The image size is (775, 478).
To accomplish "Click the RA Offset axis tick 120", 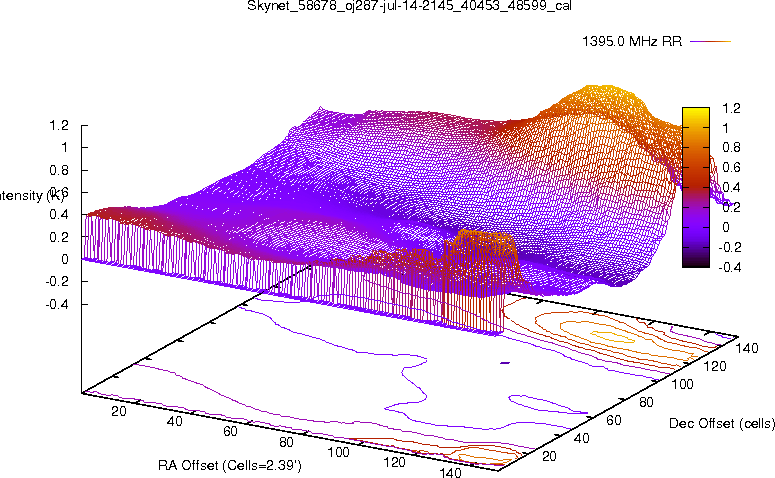I will click(x=394, y=462).
